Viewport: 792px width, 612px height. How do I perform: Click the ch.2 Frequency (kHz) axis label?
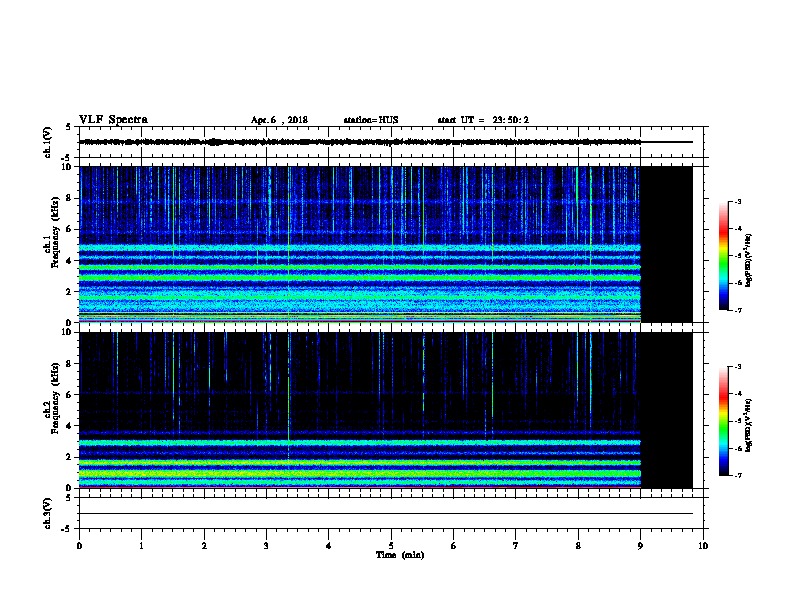(x=55, y=398)
